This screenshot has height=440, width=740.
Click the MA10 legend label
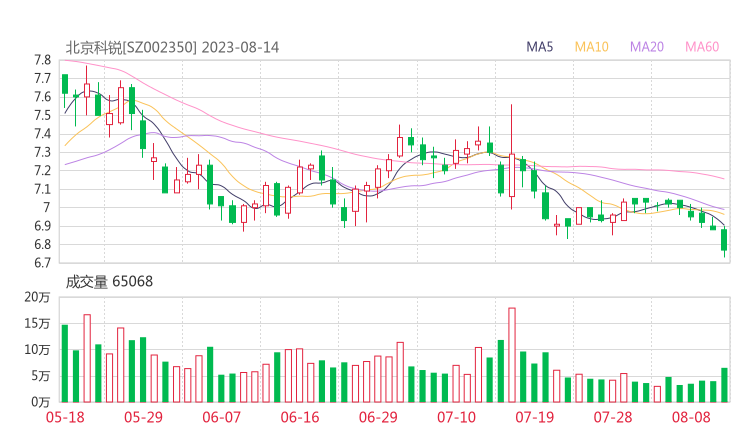tap(591, 47)
